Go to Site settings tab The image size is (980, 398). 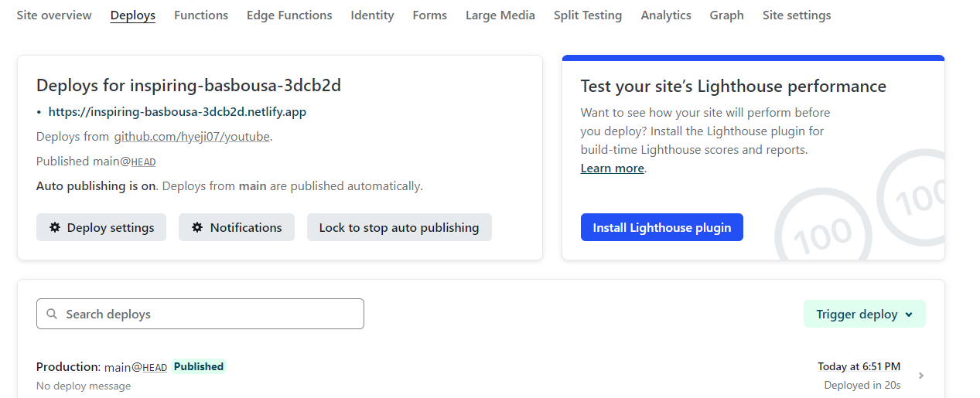coord(797,15)
